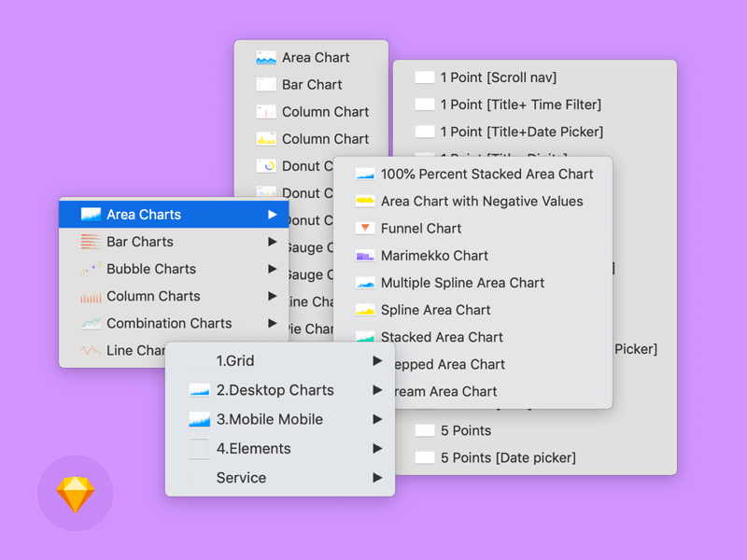
Task: Click the Area Chart wave icon
Action: point(266,57)
